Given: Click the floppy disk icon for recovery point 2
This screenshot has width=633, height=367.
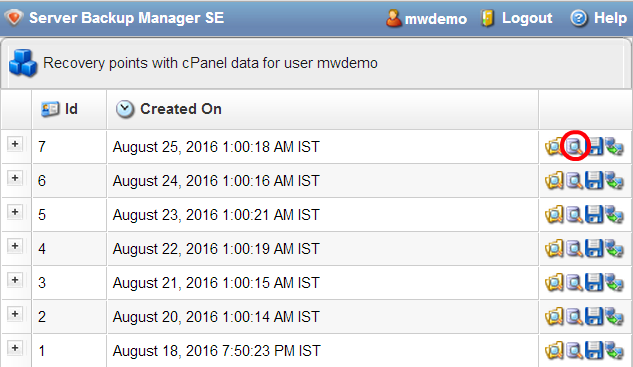Looking at the screenshot, I should pos(594,317).
